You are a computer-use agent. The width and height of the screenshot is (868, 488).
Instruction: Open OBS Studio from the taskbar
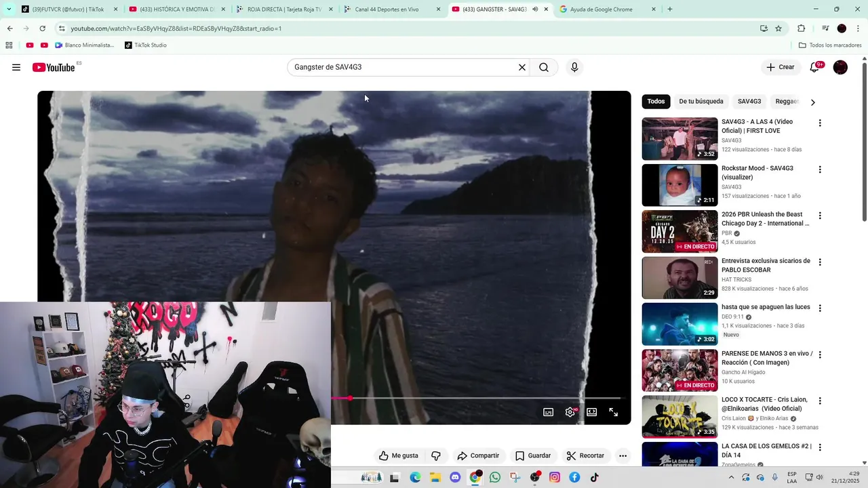coord(535,477)
